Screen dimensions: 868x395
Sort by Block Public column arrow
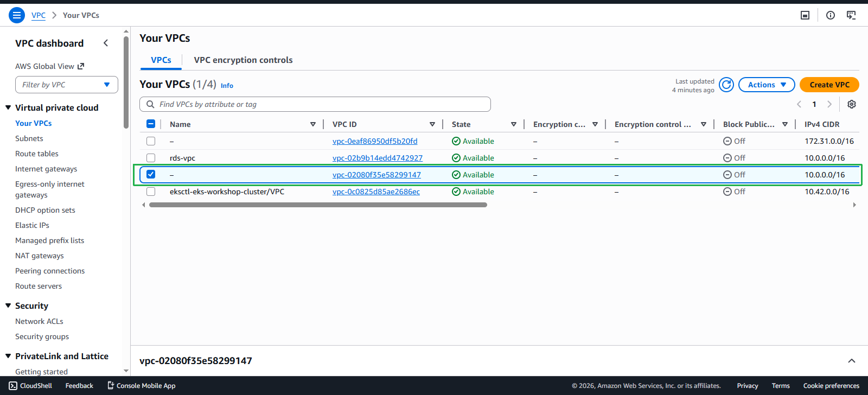[x=785, y=124]
